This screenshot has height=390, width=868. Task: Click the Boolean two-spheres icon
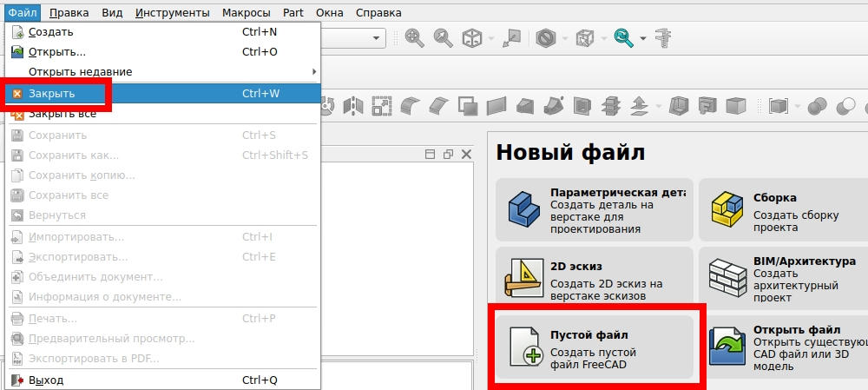817,106
